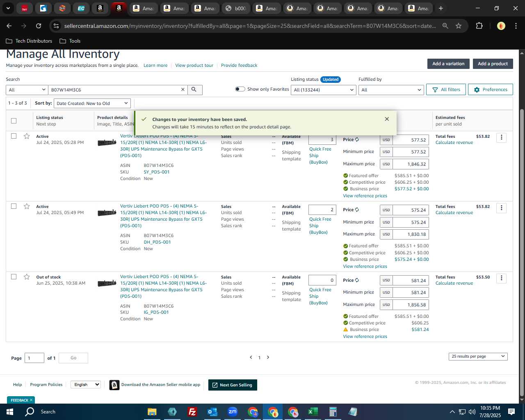Switch to the b000 browser tab
The width and height of the screenshot is (525, 420).
[236, 8]
